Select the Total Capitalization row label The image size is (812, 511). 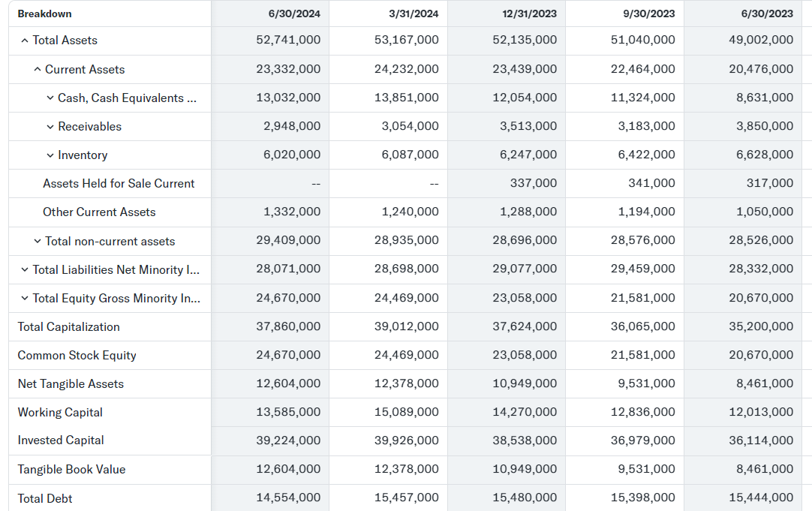[x=68, y=327]
